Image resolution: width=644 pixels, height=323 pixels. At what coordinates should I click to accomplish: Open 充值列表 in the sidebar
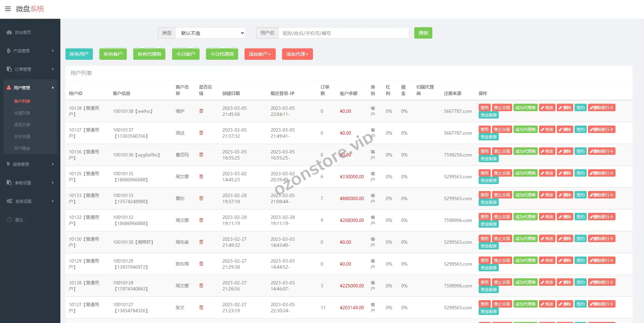point(22,113)
